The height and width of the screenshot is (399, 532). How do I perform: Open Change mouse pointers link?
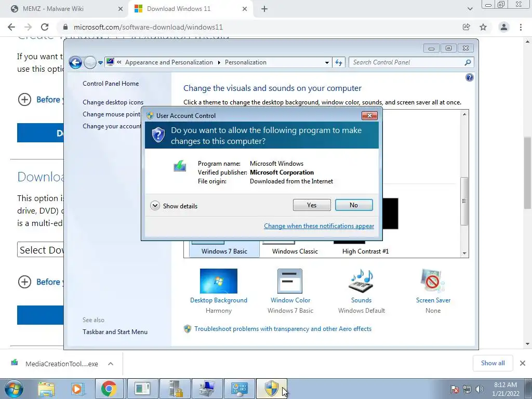point(112,114)
